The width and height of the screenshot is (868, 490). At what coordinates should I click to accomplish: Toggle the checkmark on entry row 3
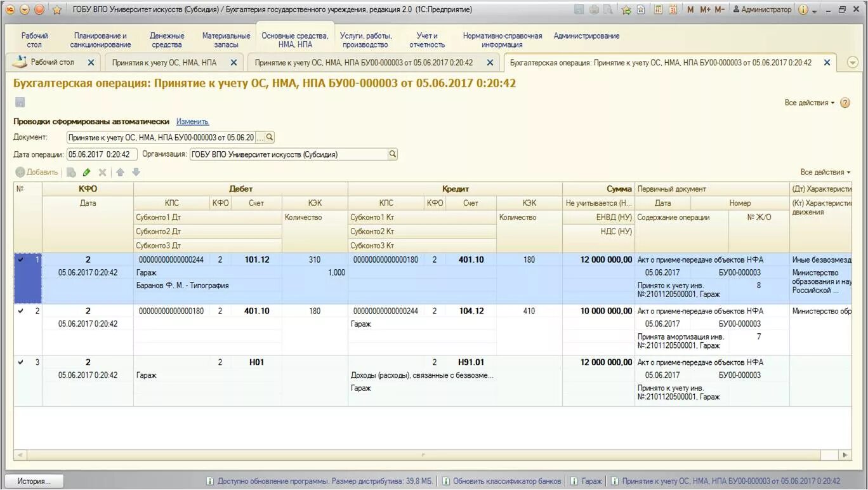pyautogui.click(x=22, y=362)
